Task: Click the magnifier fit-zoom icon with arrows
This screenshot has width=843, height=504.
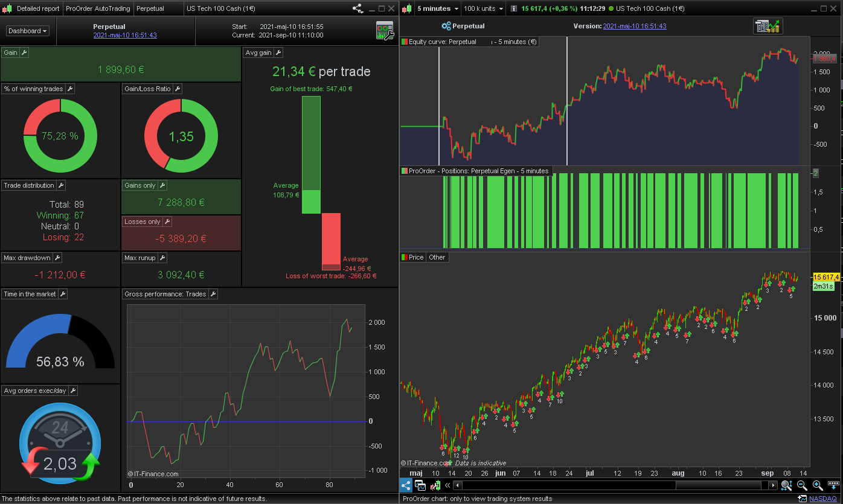Action: tap(786, 485)
